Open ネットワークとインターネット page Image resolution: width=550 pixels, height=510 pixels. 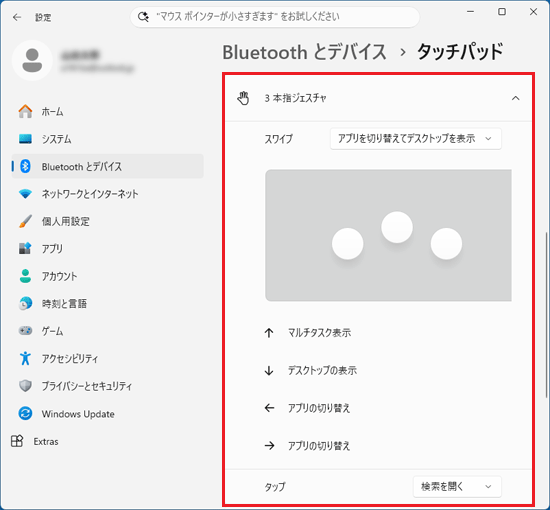coord(107,194)
